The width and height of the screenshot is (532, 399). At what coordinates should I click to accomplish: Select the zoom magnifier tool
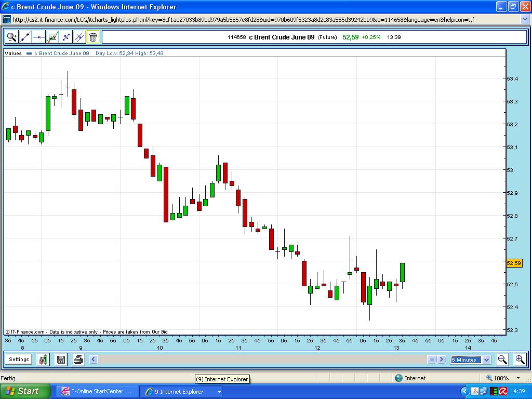point(12,37)
